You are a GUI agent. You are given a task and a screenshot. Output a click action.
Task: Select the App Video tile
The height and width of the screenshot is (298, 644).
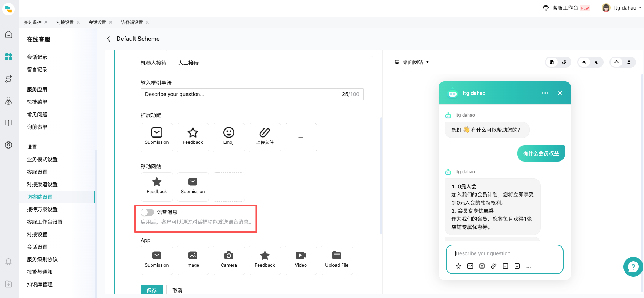coord(301,260)
